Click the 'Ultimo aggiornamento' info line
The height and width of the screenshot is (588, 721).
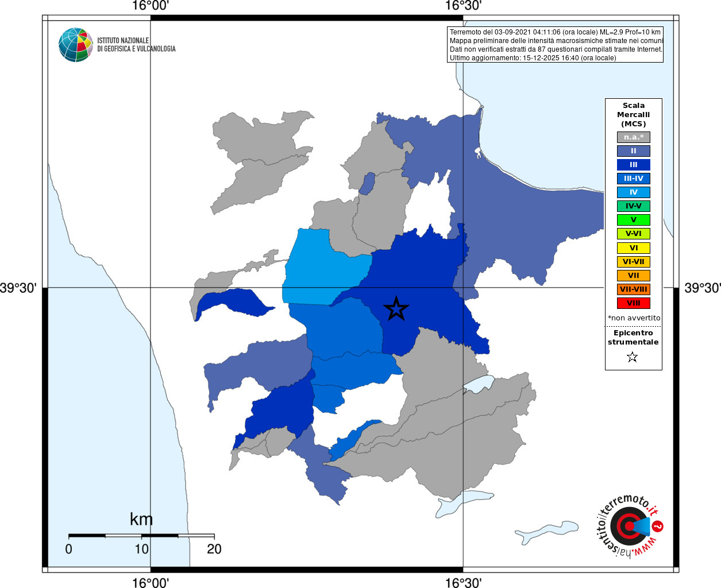533,58
